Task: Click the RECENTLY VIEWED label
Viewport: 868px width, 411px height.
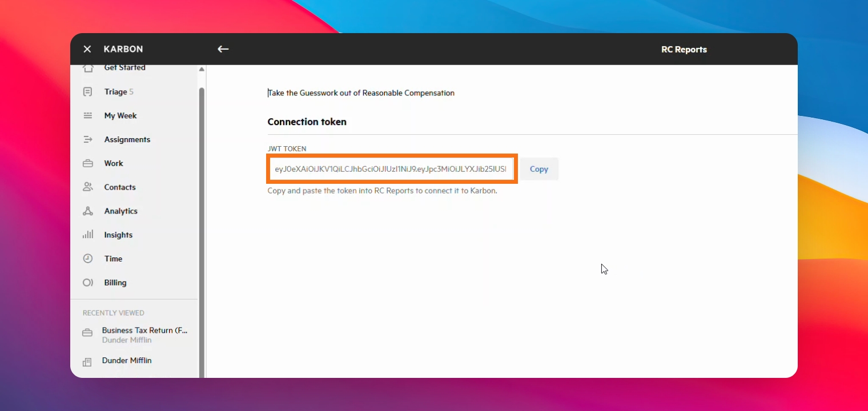Action: click(114, 313)
